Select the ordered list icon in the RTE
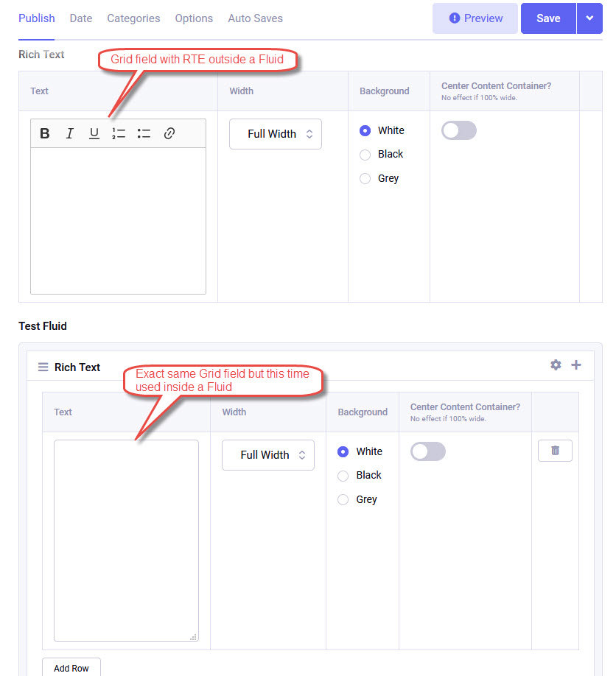 119,133
